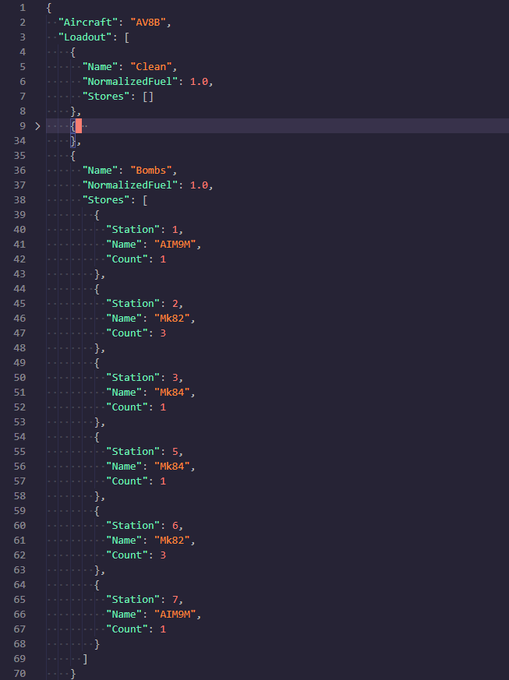This screenshot has height=680, width=509.
Task: Click the "Loadout" key on line 3
Action: (85, 37)
